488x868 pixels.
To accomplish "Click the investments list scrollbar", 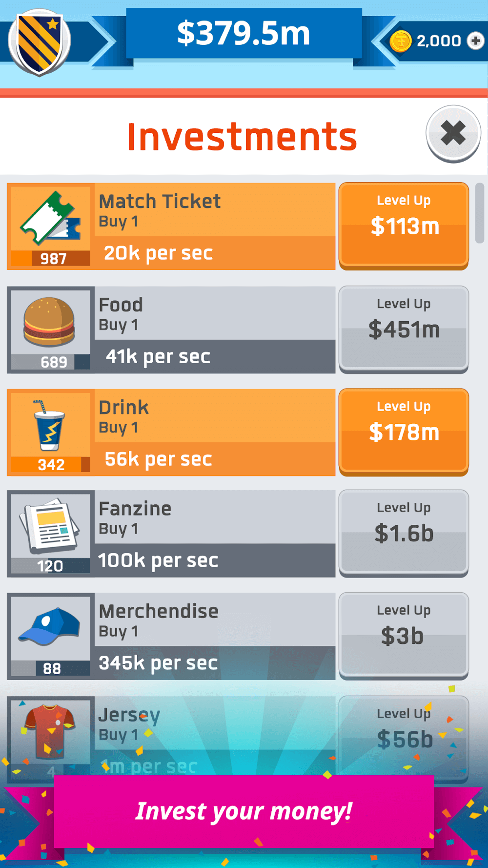I will coord(480,213).
